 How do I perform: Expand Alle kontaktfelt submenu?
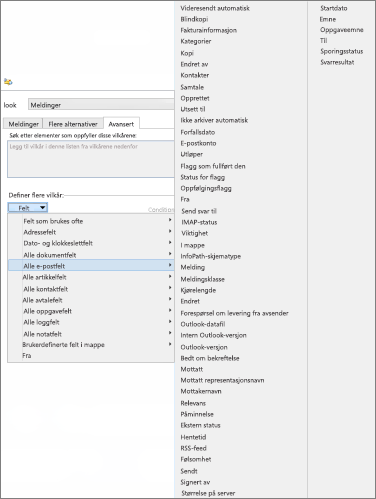pos(91,289)
